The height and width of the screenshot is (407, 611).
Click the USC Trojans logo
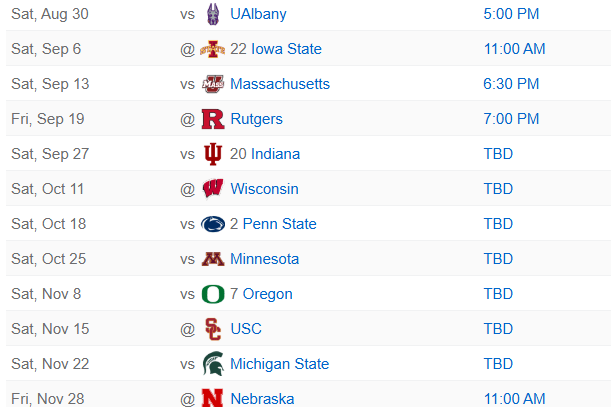(213, 329)
